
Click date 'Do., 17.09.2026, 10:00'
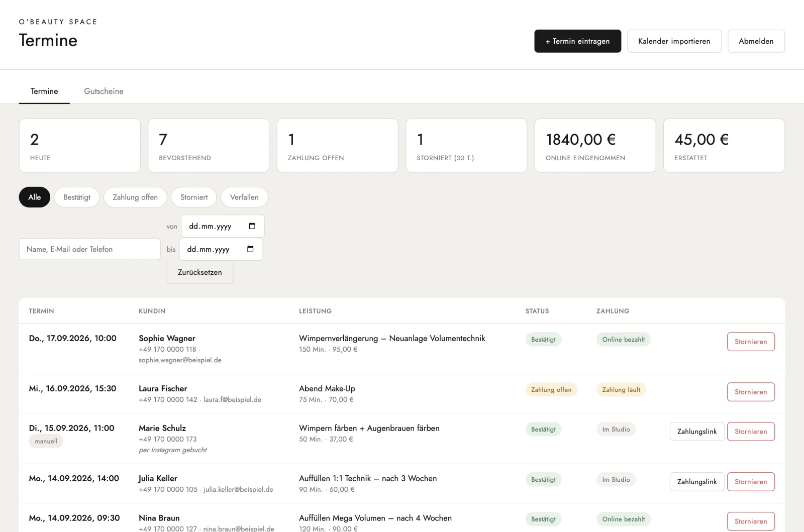(x=72, y=339)
